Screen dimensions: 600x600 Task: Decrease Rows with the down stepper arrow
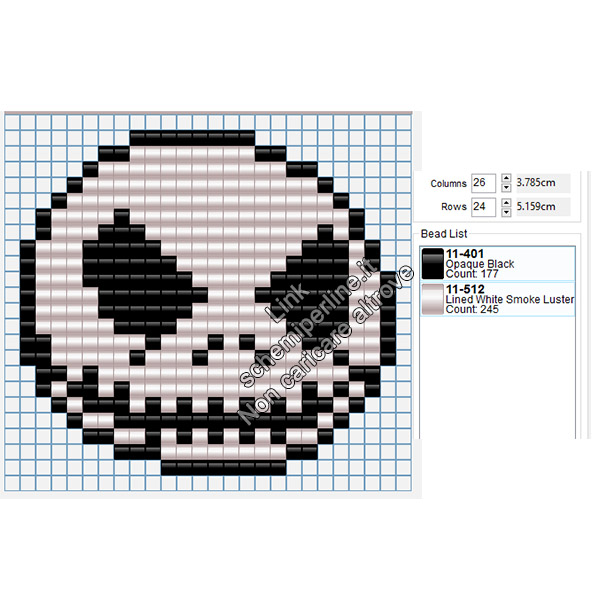click(506, 212)
